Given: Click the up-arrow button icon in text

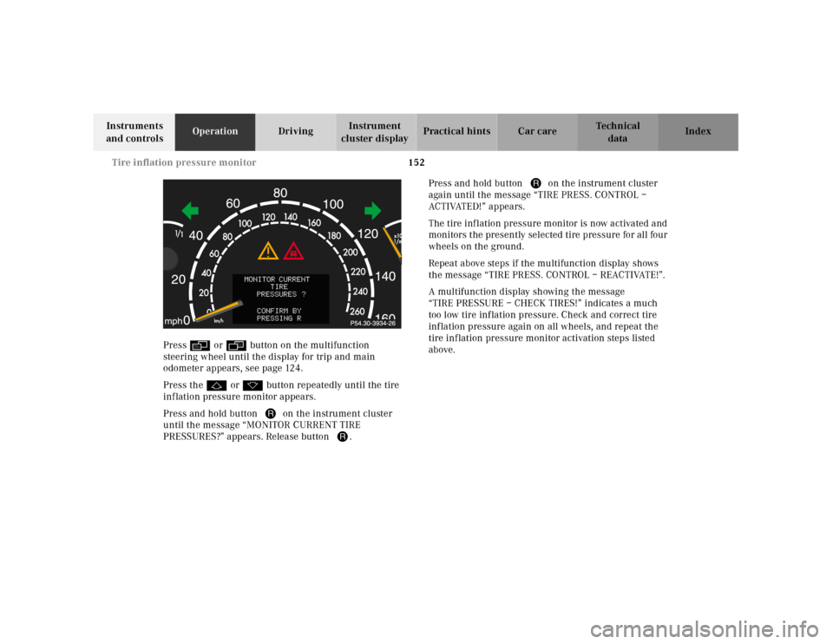Looking at the screenshot, I should [217, 385].
